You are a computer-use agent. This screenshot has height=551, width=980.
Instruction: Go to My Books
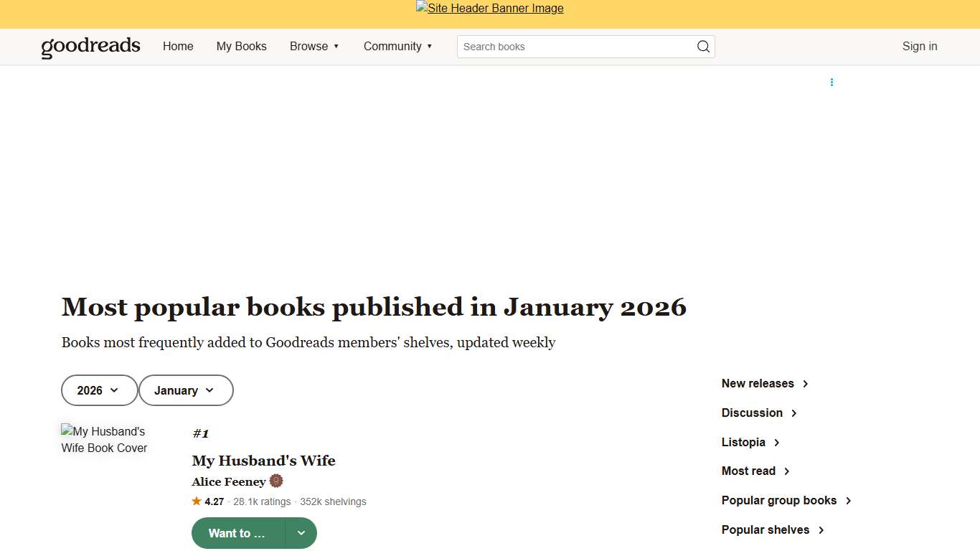(241, 46)
